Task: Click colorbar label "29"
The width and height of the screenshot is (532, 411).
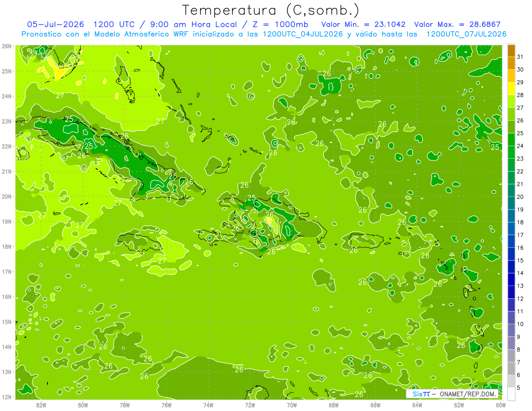Action: click(x=520, y=82)
